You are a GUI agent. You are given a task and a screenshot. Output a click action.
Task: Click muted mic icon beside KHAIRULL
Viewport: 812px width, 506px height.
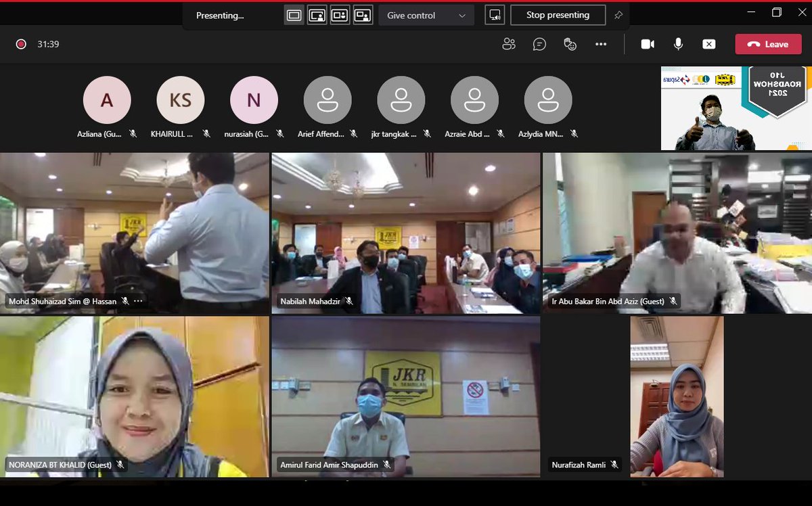point(206,134)
